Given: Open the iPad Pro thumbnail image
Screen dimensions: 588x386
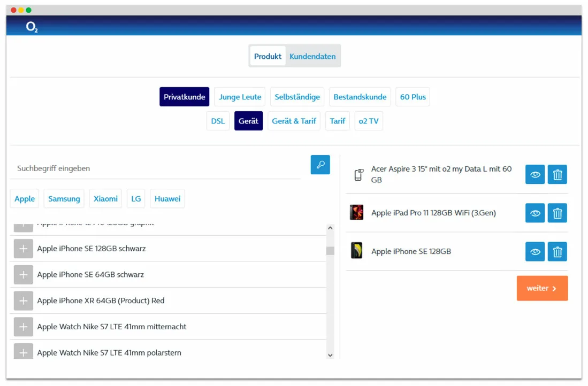Looking at the screenshot, I should coord(356,212).
